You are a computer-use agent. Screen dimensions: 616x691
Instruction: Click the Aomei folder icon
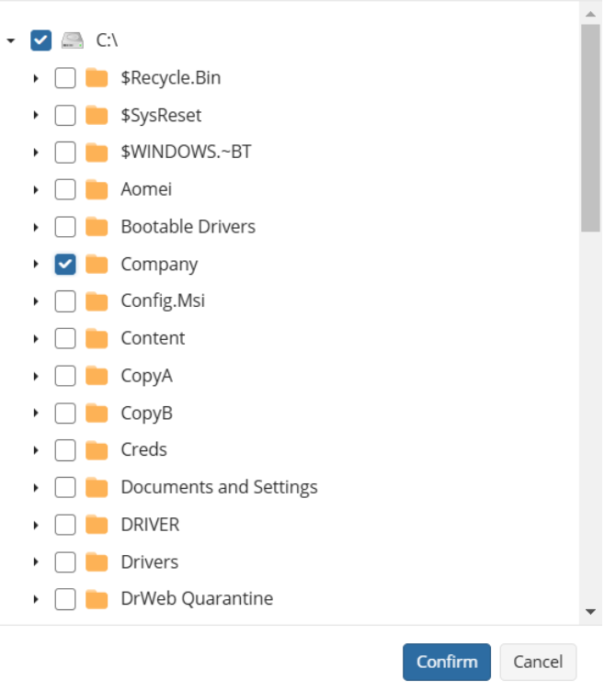[97, 190]
